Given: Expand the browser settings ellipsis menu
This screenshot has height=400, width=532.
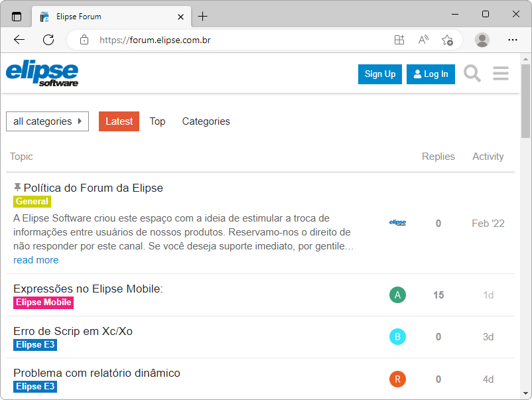Looking at the screenshot, I should (x=513, y=40).
